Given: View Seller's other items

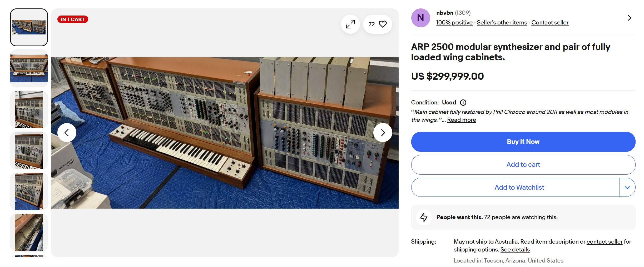Looking at the screenshot, I should tap(502, 23).
